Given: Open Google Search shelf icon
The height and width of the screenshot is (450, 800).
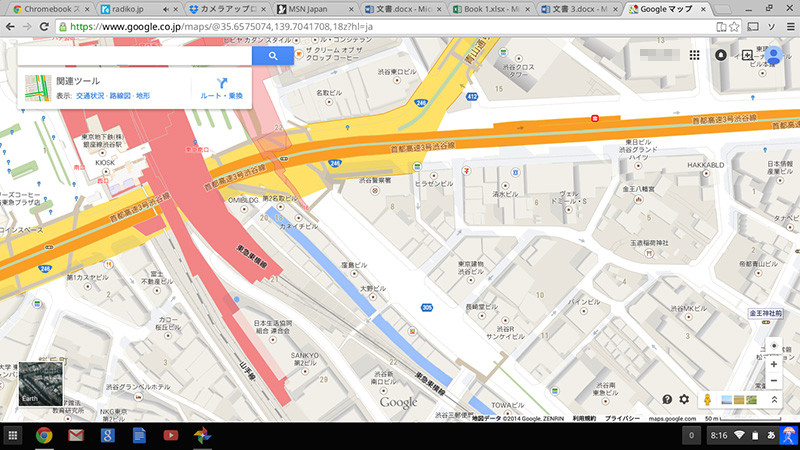Looking at the screenshot, I should 107,435.
